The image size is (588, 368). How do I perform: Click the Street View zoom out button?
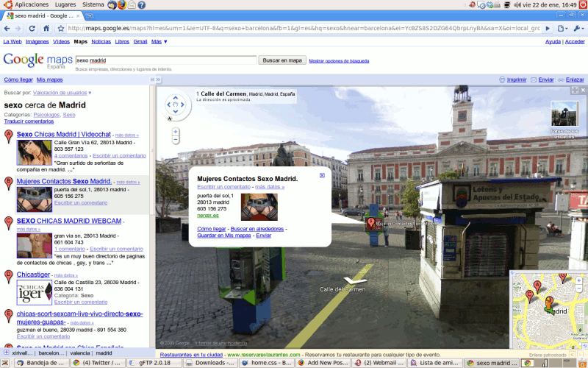176,140
